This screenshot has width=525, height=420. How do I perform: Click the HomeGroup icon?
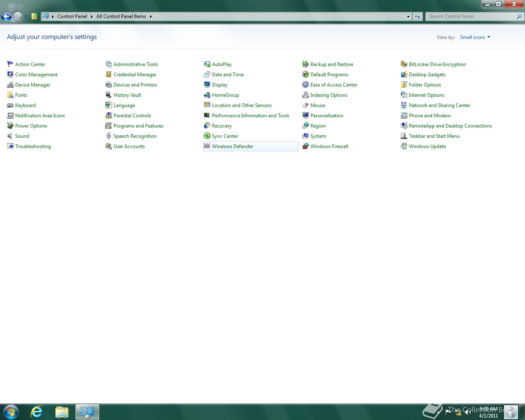point(207,95)
